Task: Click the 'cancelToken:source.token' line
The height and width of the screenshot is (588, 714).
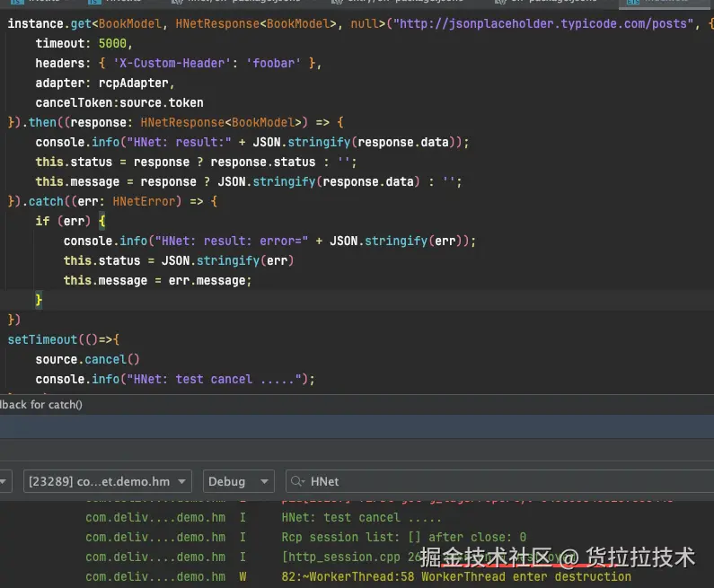Action: (x=119, y=103)
